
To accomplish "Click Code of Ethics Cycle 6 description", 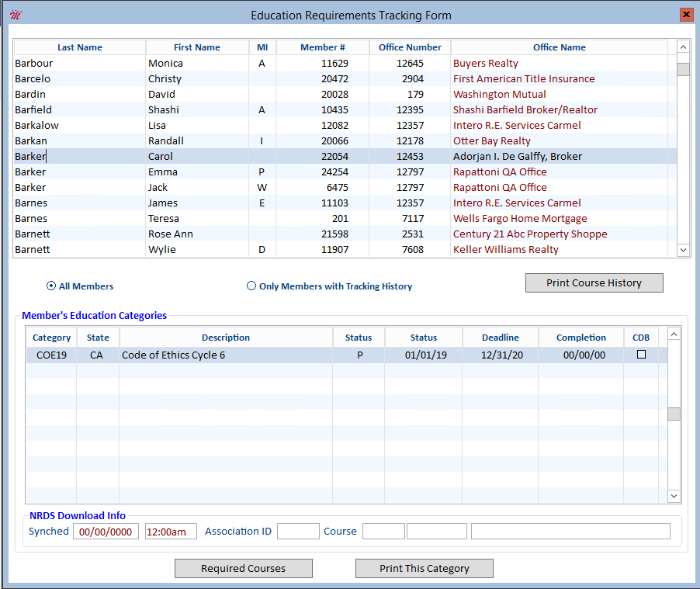I will click(x=174, y=355).
